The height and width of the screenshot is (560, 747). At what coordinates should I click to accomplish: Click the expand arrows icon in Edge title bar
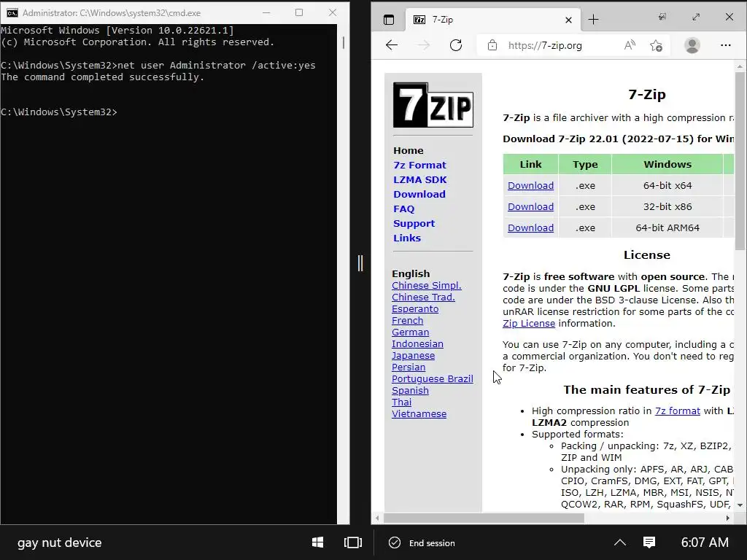click(696, 17)
